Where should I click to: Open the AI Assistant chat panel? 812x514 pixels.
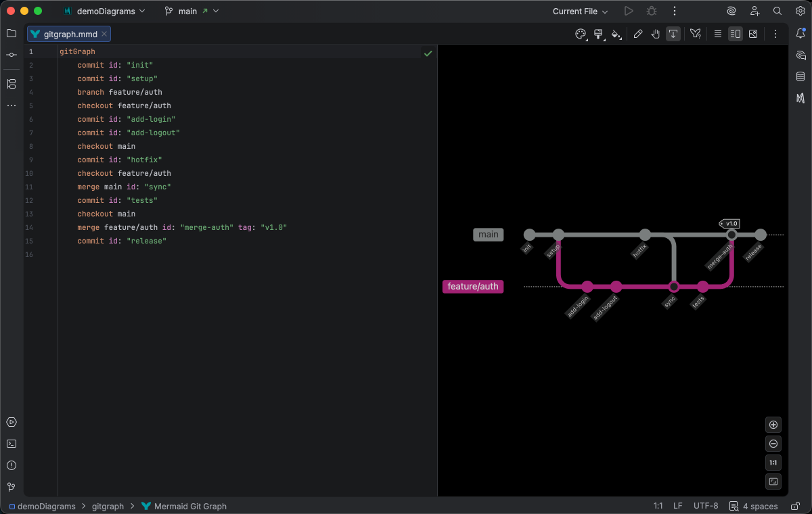tap(800, 55)
